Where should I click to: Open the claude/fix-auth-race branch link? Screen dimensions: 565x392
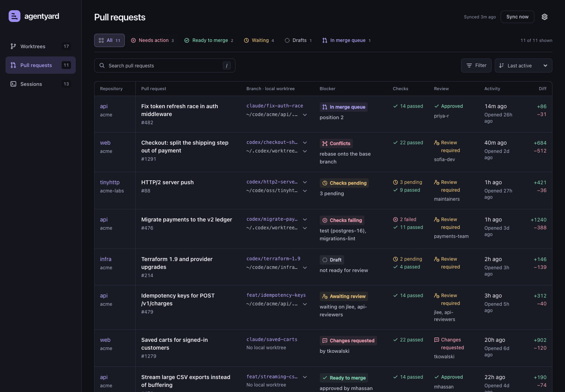(x=275, y=106)
